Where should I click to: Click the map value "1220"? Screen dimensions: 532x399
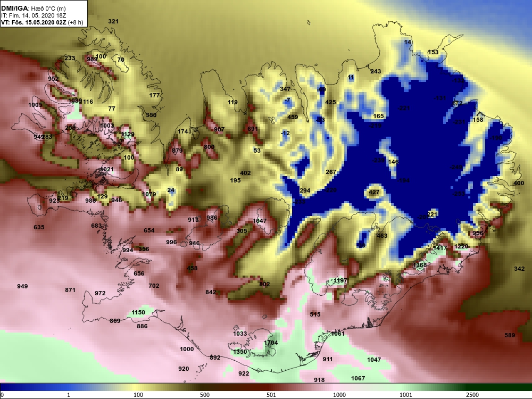point(461,246)
